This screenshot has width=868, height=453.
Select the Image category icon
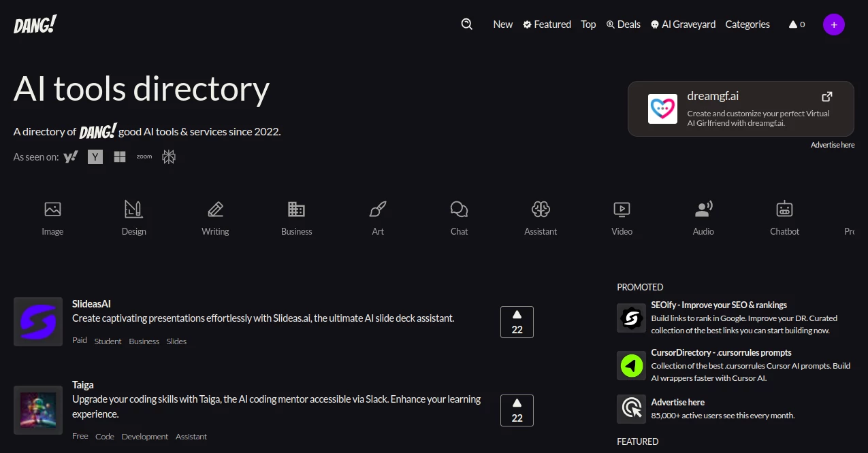click(x=52, y=209)
